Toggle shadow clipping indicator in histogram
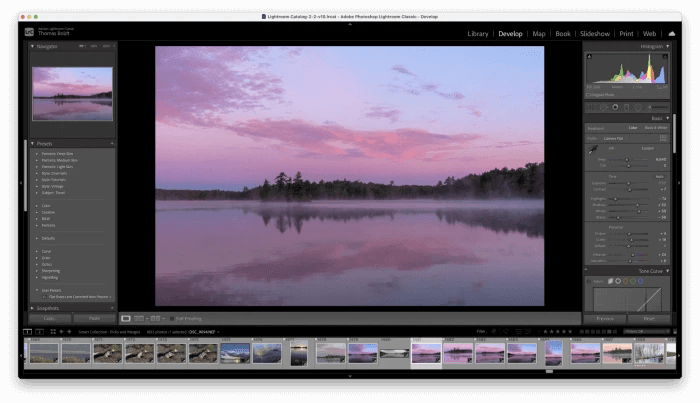 [x=589, y=56]
